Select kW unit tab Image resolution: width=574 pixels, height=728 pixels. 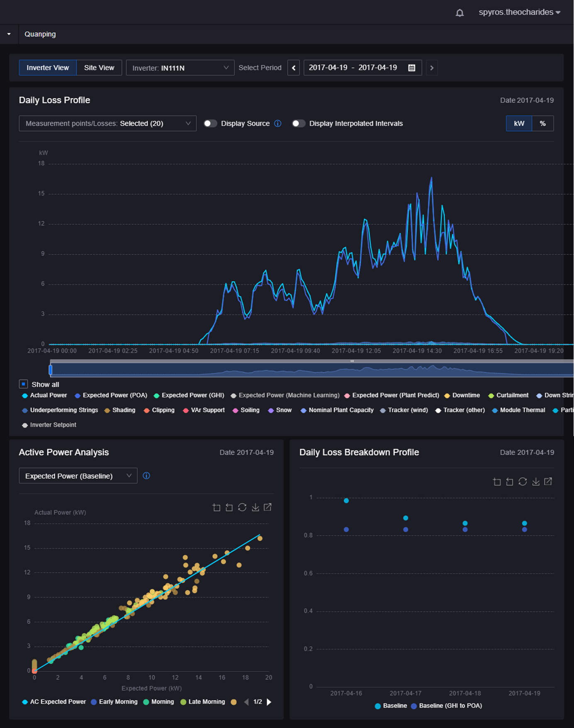[519, 124]
